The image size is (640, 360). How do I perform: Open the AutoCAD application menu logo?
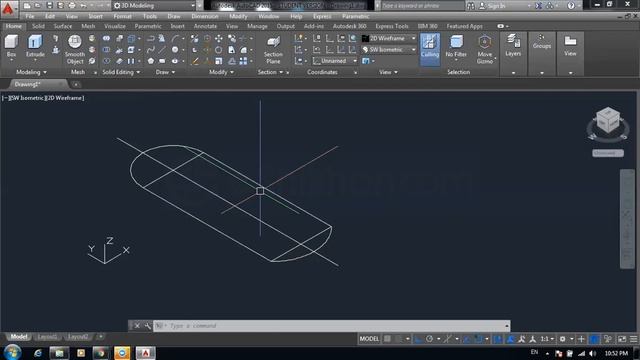pos(8,8)
